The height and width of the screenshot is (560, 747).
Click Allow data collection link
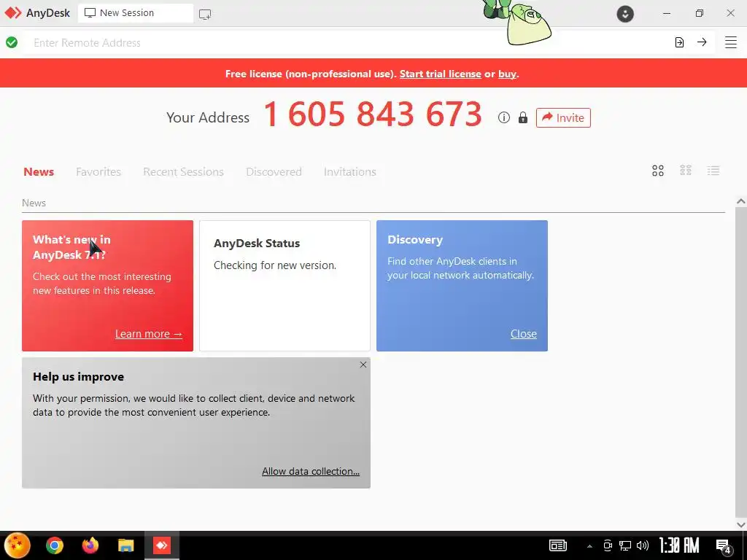pos(311,472)
